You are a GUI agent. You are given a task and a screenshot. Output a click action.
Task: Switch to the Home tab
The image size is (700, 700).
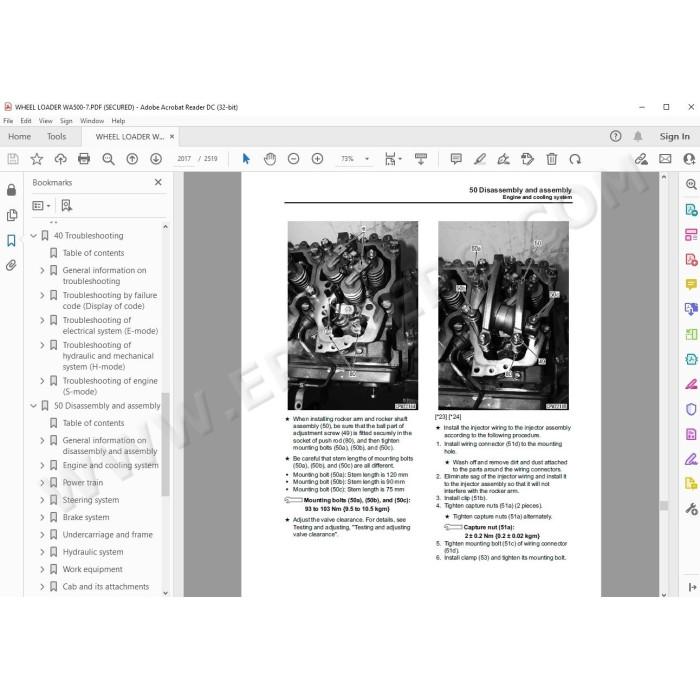[x=20, y=137]
